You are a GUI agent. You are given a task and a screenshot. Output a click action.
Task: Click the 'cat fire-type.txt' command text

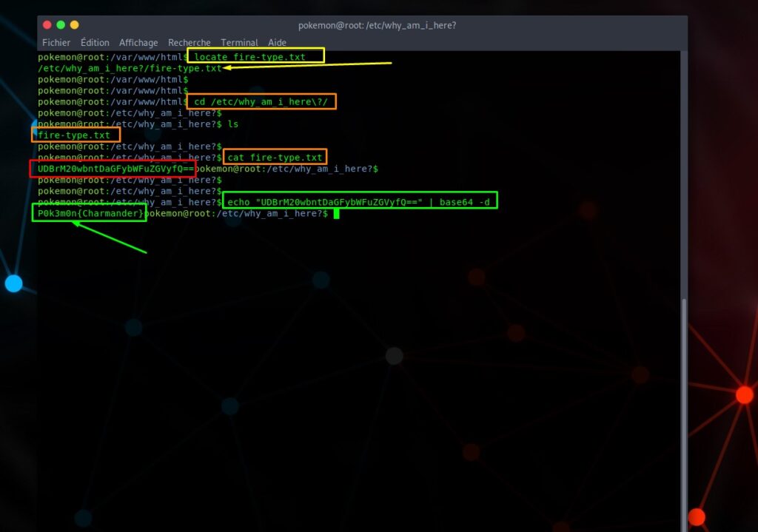pos(275,158)
